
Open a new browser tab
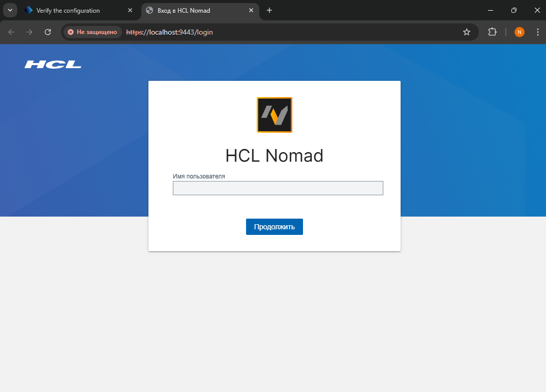[269, 11]
